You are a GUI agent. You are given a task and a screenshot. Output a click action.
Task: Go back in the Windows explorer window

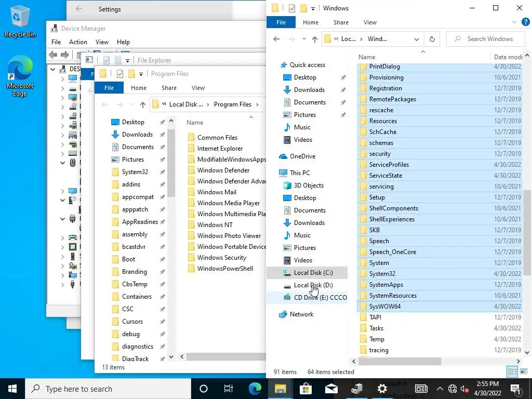pos(276,39)
